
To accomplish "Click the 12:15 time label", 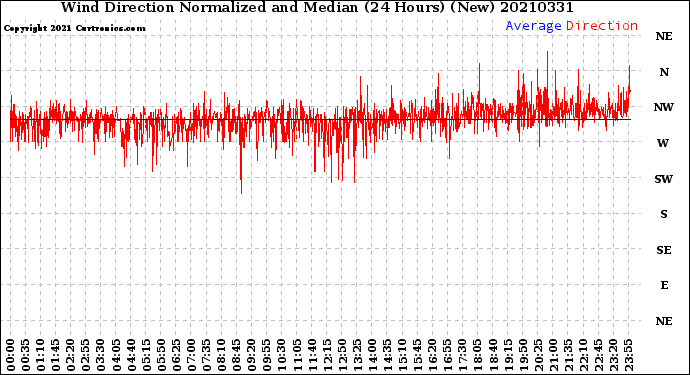I will [327, 355].
